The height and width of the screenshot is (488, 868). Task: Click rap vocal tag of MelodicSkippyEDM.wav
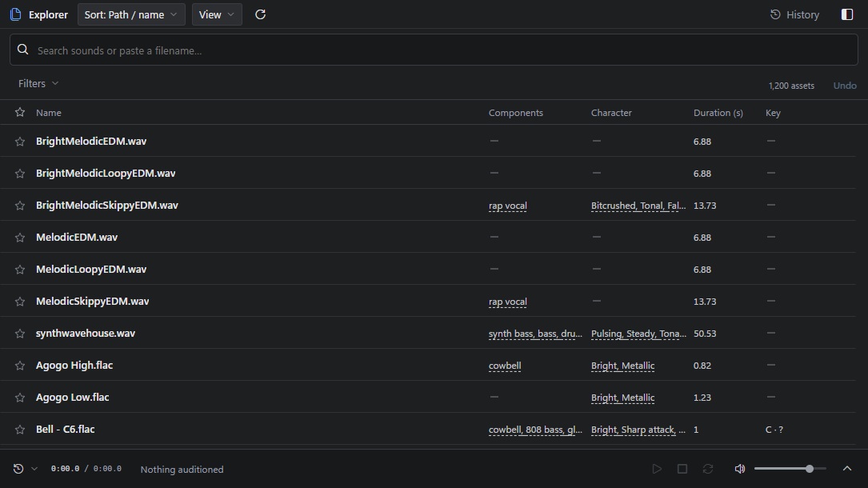tap(508, 302)
